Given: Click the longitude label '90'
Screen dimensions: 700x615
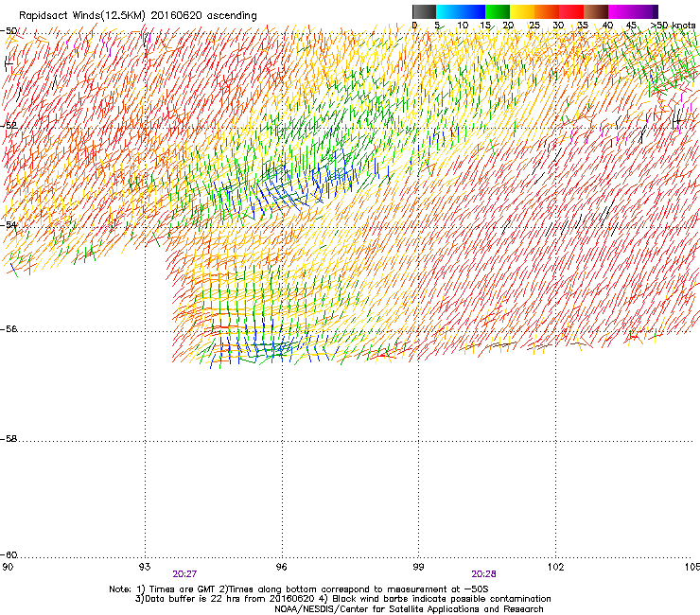Looking at the screenshot, I should click(8, 567).
